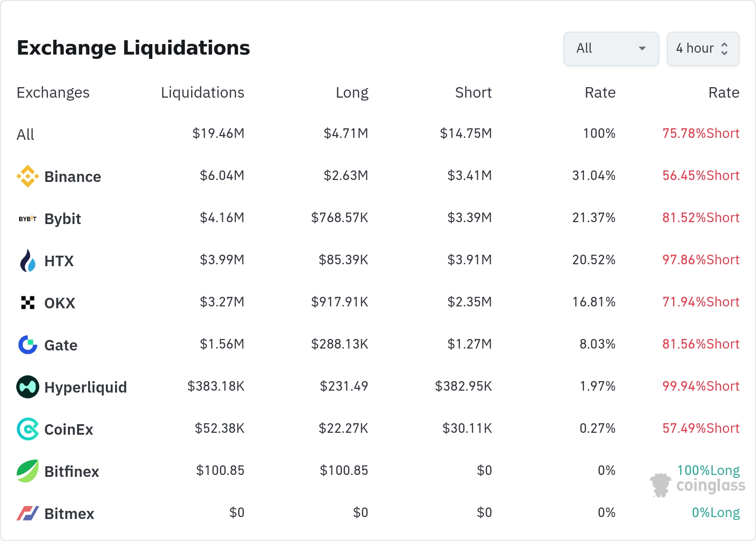Viewport: 756px width, 541px height.
Task: Click the HTX flame logo icon
Action: click(x=28, y=261)
